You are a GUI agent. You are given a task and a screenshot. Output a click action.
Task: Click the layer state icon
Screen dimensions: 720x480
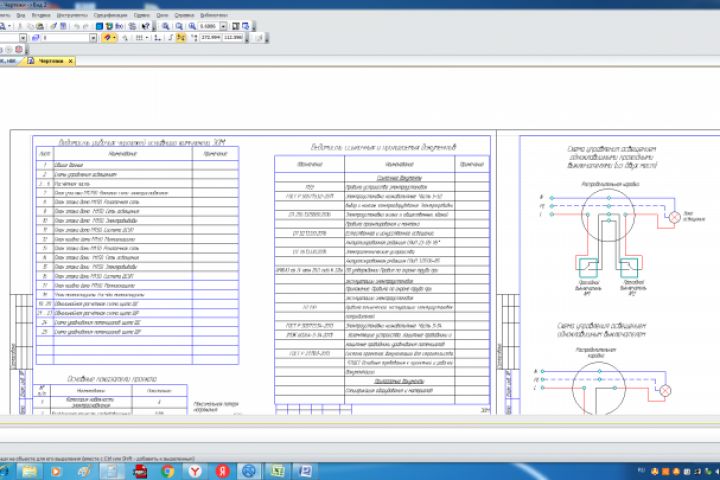tap(35, 38)
